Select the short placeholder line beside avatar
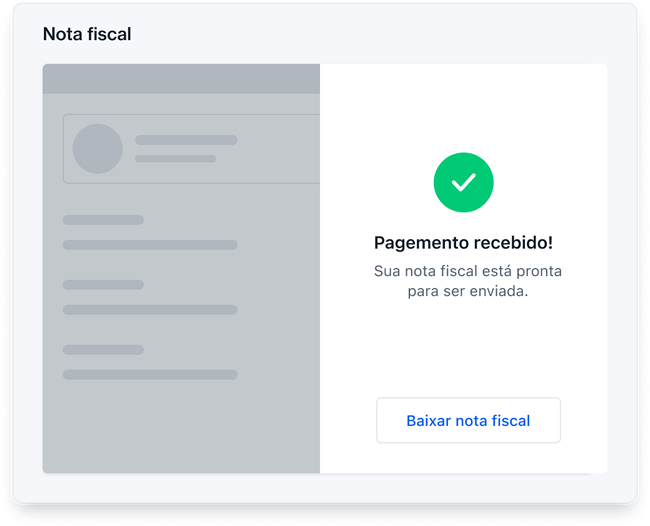The width and height of the screenshot is (650, 526). click(x=175, y=158)
